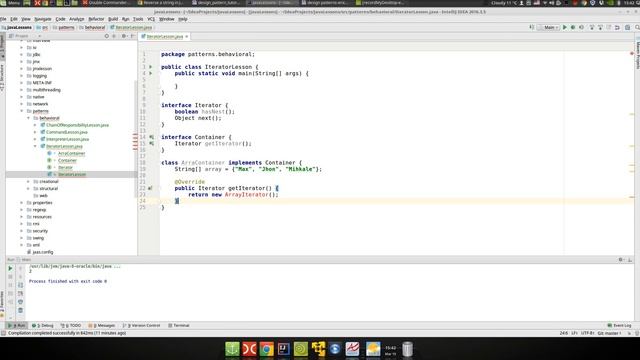The height and width of the screenshot is (360, 640).
Task: Select ArraContainer class in project tree
Action: [71, 153]
